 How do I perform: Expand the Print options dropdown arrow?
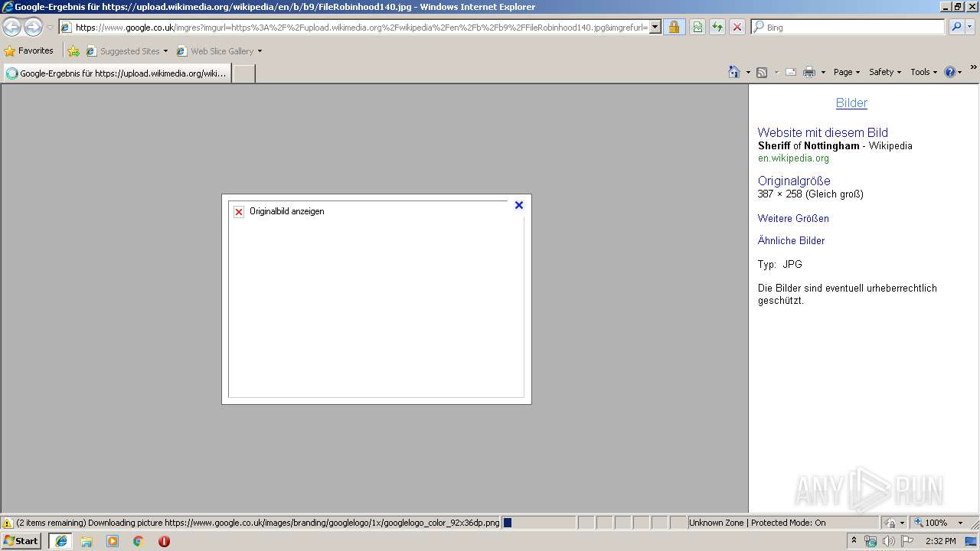click(x=823, y=72)
